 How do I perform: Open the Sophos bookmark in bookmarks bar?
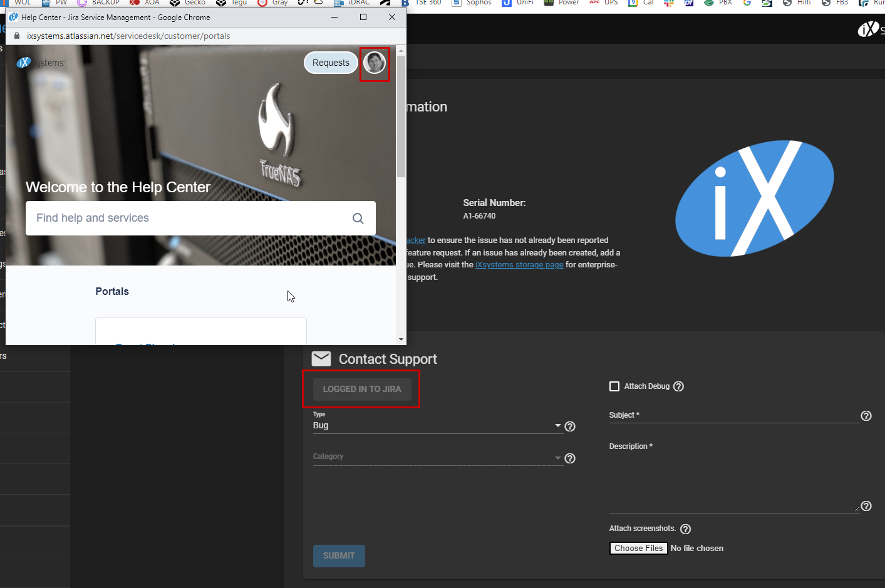pyautogui.click(x=472, y=3)
